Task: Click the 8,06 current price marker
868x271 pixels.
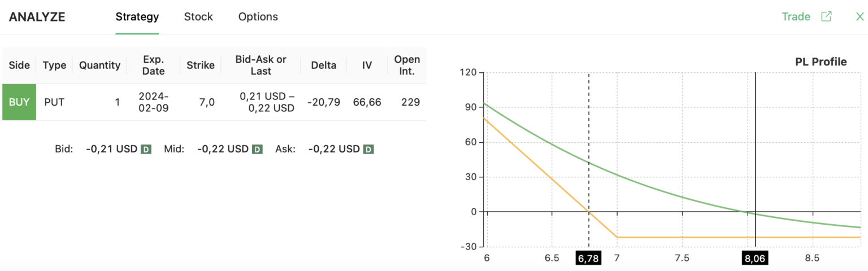Action: 755,258
